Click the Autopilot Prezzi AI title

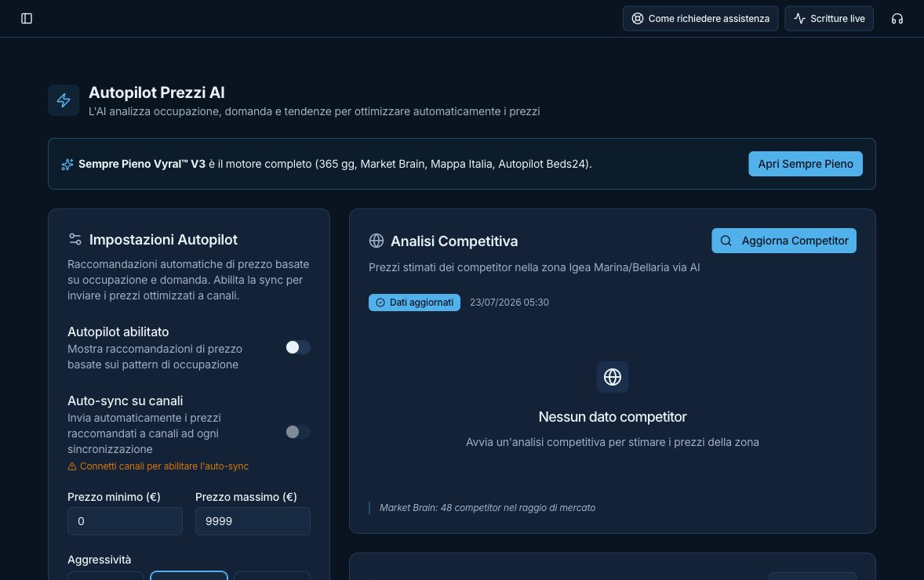pos(157,92)
